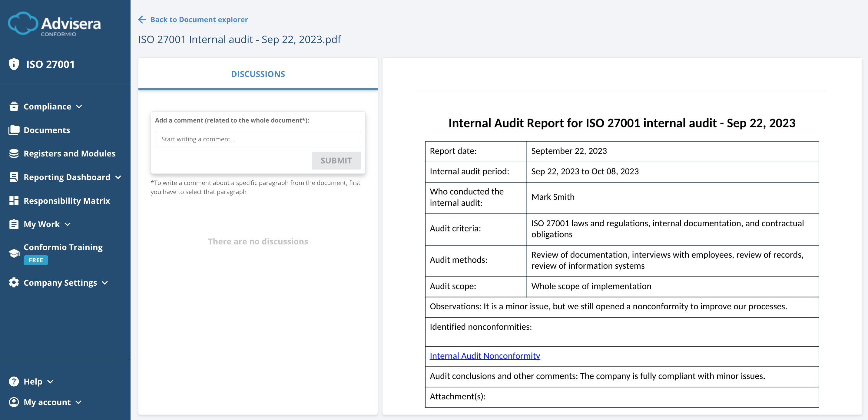
Task: Select the Conformio Training graduation cap icon
Action: tap(14, 253)
